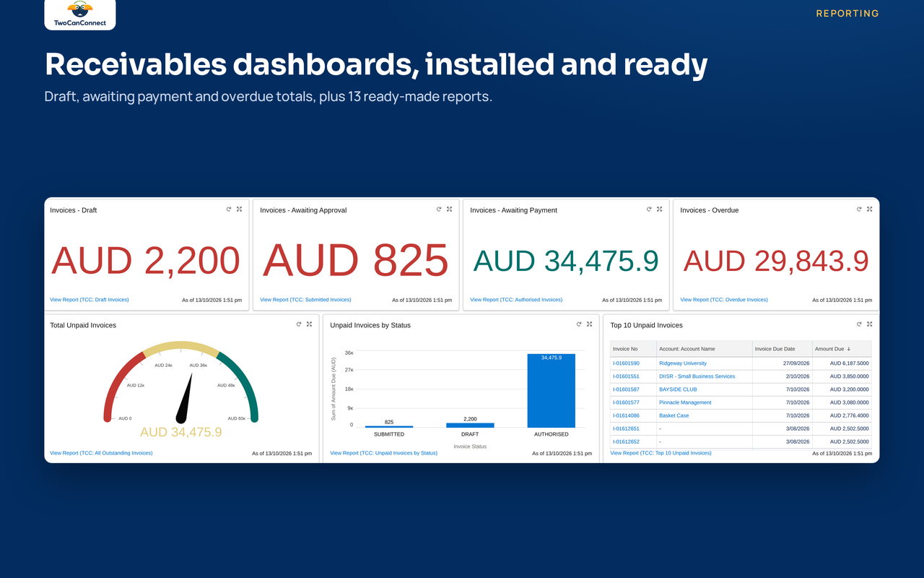Viewport: 924px width, 578px height.
Task: Expand the Invoices - Awaiting Approval card
Action: tap(449, 209)
